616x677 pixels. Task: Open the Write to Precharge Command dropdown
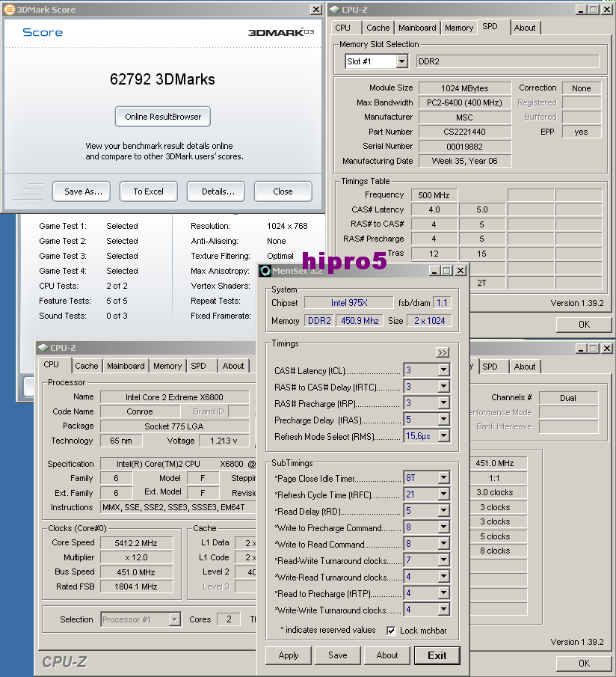(443, 527)
